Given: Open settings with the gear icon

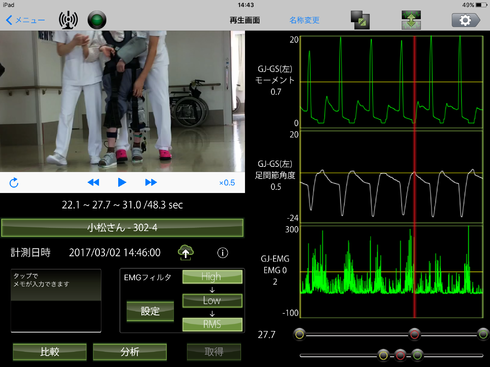Looking at the screenshot, I should pyautogui.click(x=466, y=20).
